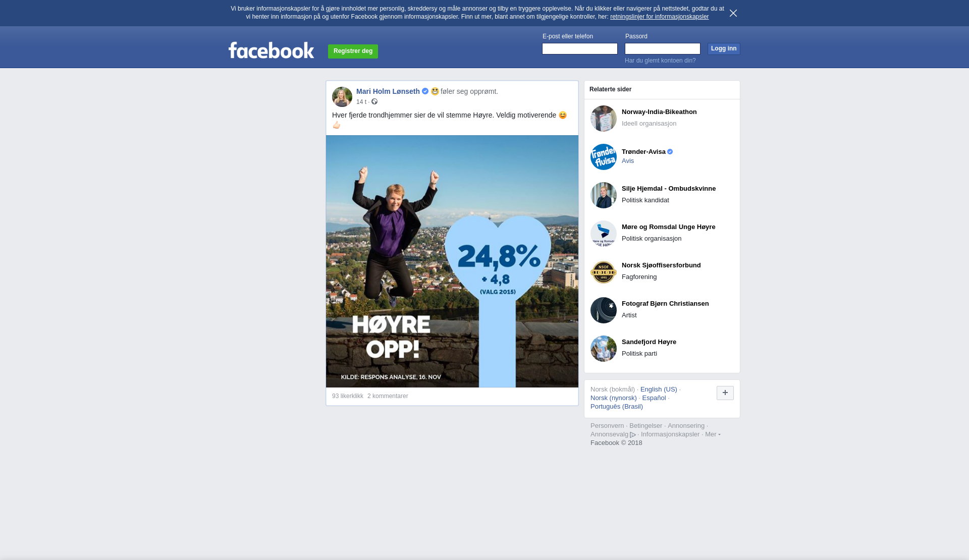Click the Fotograf Bjørn Christiansen avatar

point(604,310)
